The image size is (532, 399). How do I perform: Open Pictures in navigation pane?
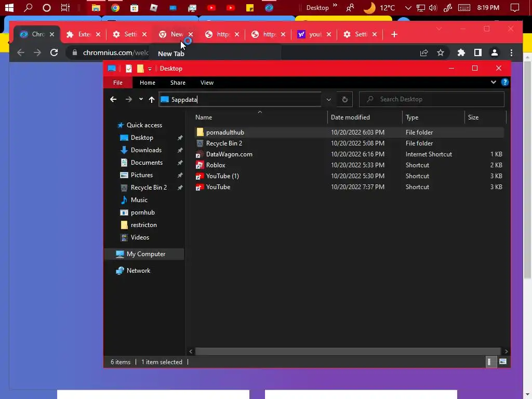[x=141, y=175]
